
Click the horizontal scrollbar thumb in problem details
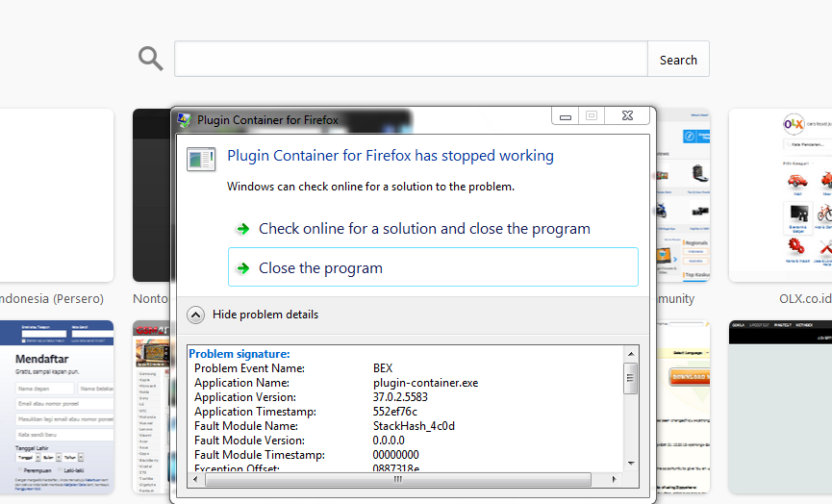pyautogui.click(x=398, y=479)
